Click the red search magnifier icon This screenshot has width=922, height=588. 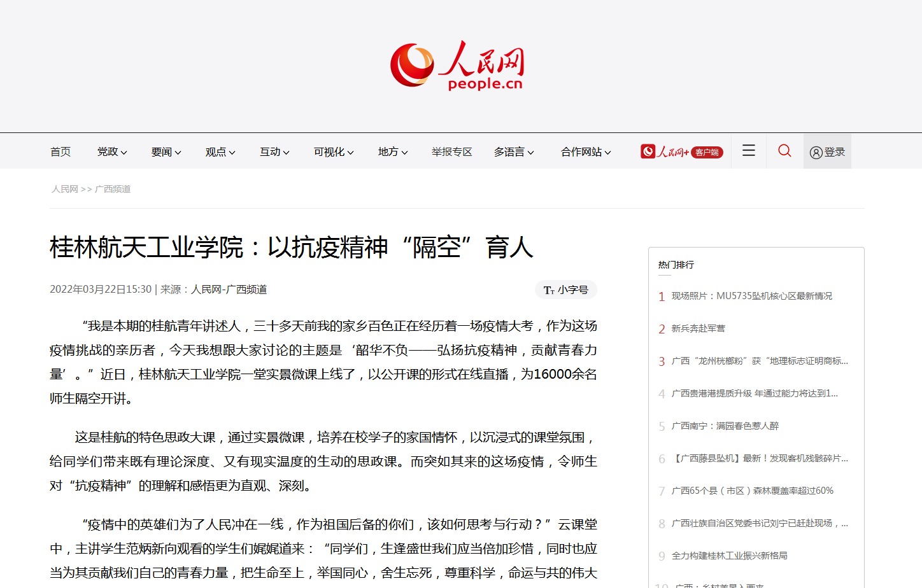784,151
